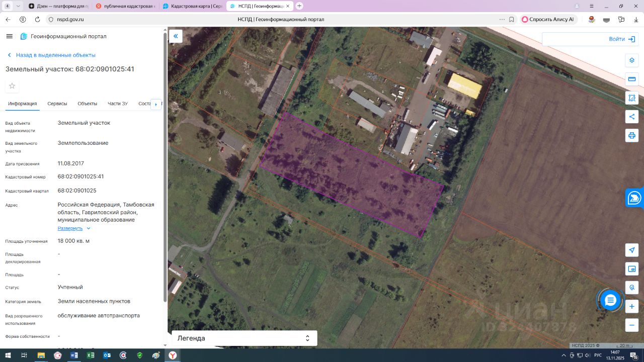Add land plot to favorites star
Image resolution: width=644 pixels, height=362 pixels.
(x=12, y=86)
